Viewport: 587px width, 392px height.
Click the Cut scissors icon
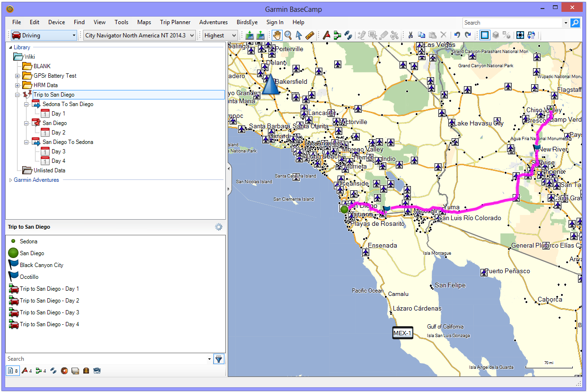[x=410, y=35]
